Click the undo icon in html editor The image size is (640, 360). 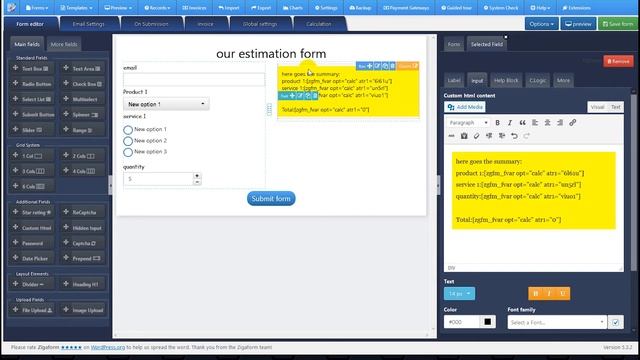(x=514, y=136)
